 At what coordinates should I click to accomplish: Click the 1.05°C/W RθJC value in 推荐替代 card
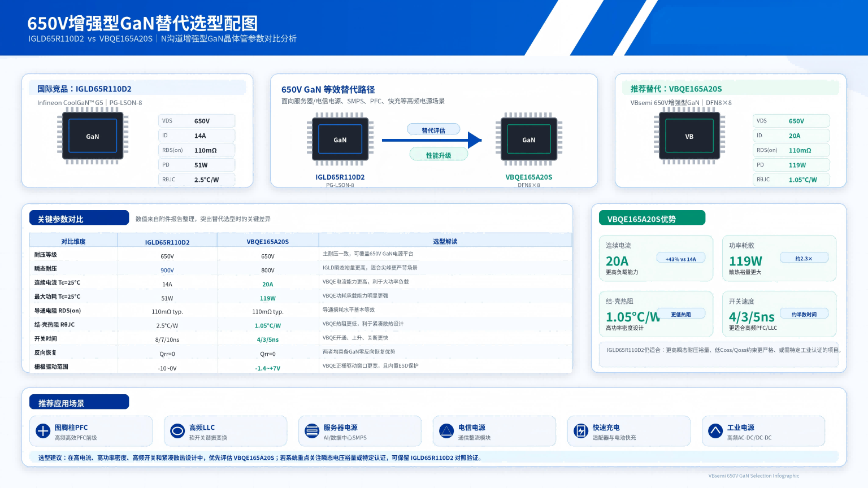(x=803, y=180)
